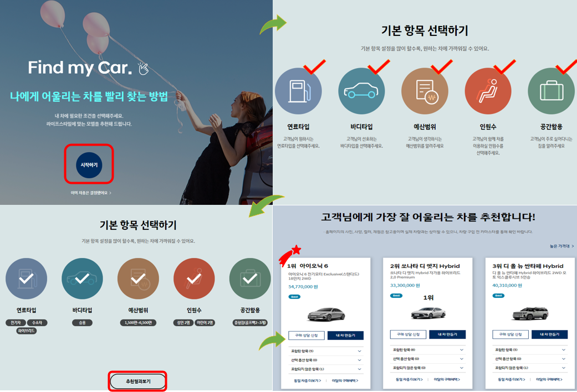Uncheck the checked 인원수 circle
Screen dimensions: 577x392
pyautogui.click(x=194, y=278)
